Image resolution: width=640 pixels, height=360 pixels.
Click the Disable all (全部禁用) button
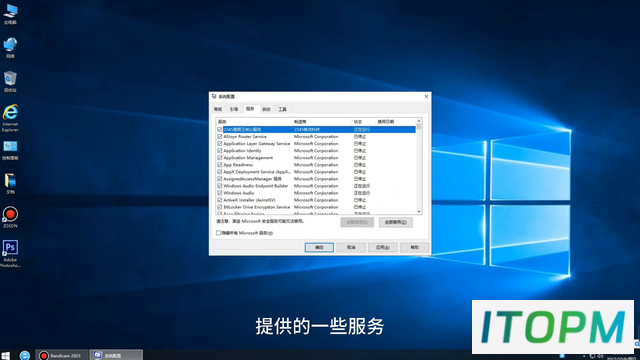tap(396, 222)
